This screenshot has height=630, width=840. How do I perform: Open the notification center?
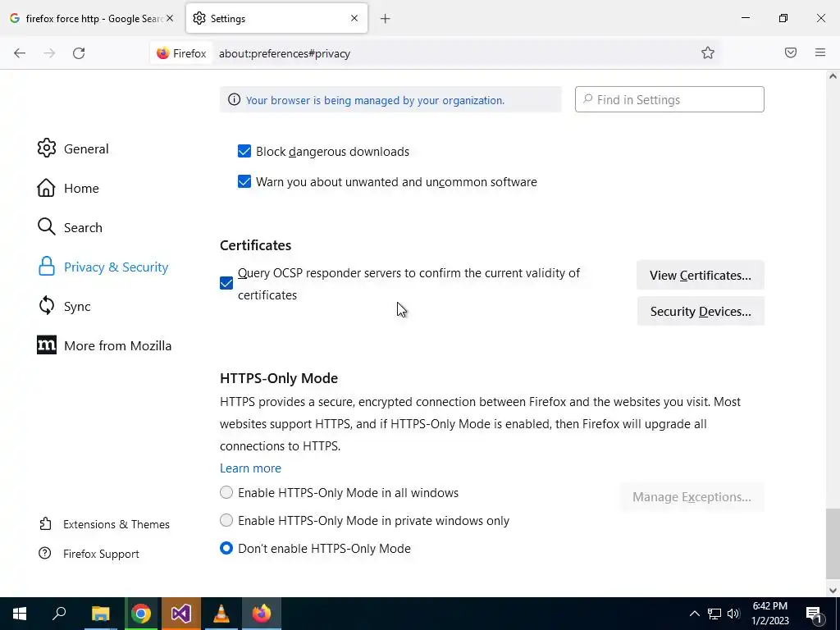(x=815, y=614)
